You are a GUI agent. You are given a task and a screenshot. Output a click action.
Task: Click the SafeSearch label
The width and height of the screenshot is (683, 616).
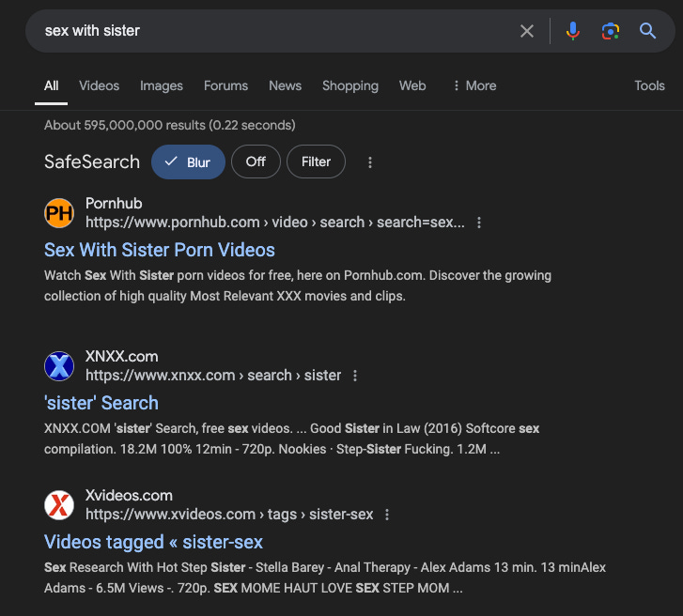click(92, 162)
